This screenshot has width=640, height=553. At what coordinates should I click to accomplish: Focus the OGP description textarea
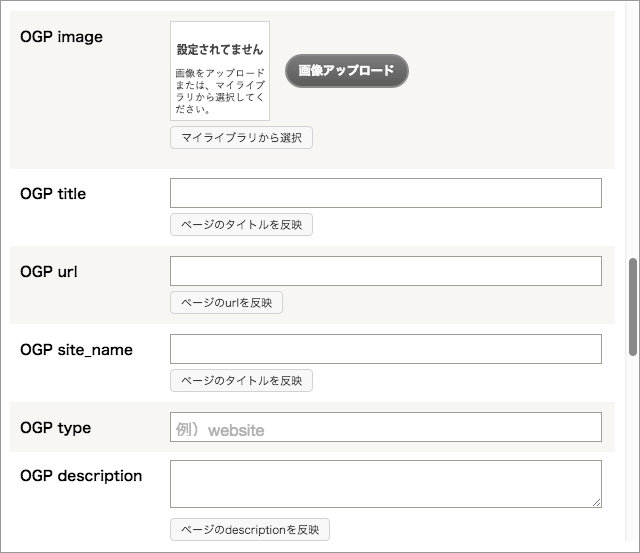point(386,484)
